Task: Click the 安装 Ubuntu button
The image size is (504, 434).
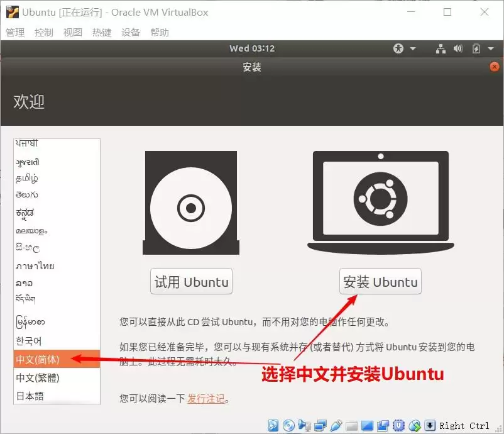Action: pos(380,281)
